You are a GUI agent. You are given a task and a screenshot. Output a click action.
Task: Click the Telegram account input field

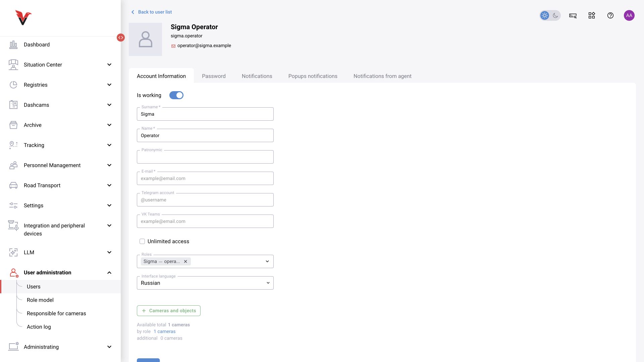[205, 200]
